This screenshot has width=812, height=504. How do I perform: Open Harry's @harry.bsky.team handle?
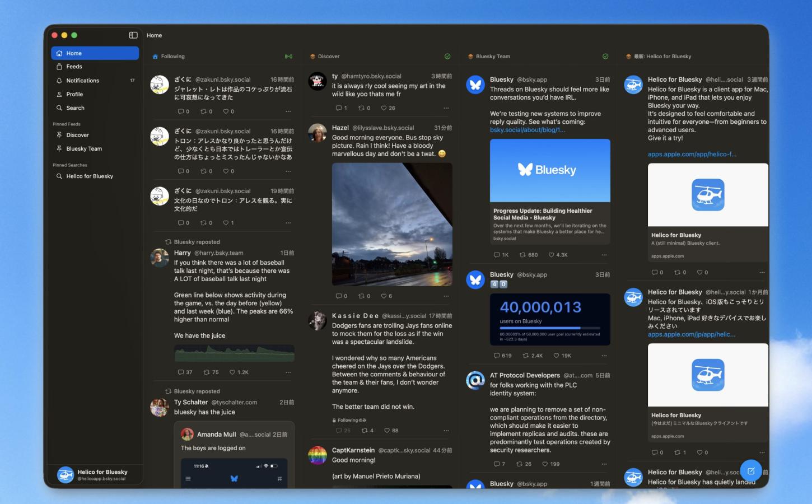click(x=219, y=253)
